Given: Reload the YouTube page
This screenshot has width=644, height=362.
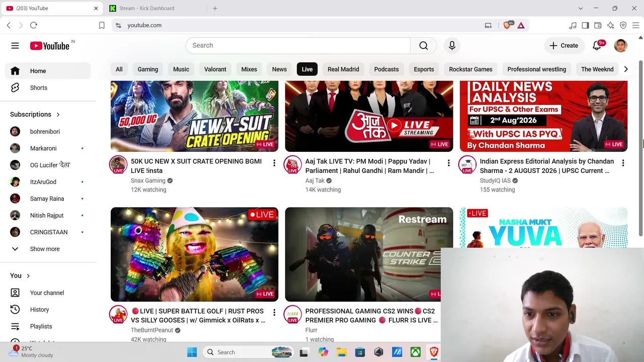Looking at the screenshot, I should pos(34,25).
